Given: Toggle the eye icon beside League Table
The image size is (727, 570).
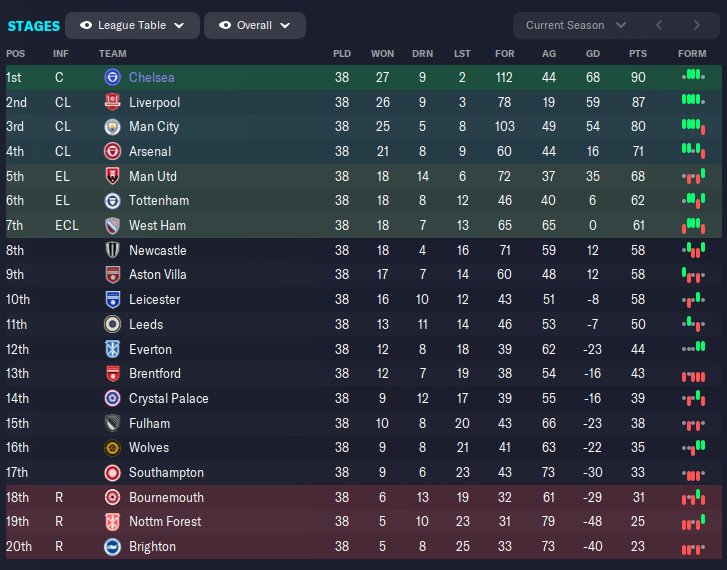Looking at the screenshot, I should click(86, 25).
